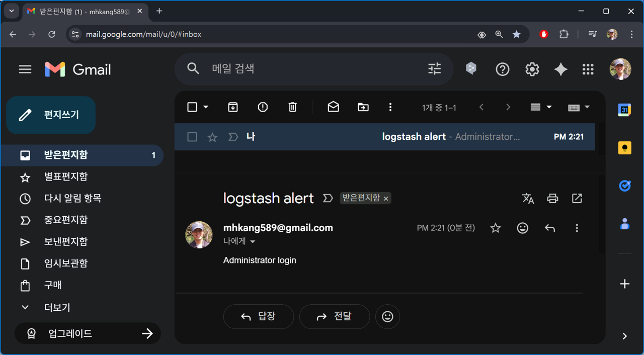The image size is (644, 355).
Task: Open the email in a new window
Action: tap(577, 198)
